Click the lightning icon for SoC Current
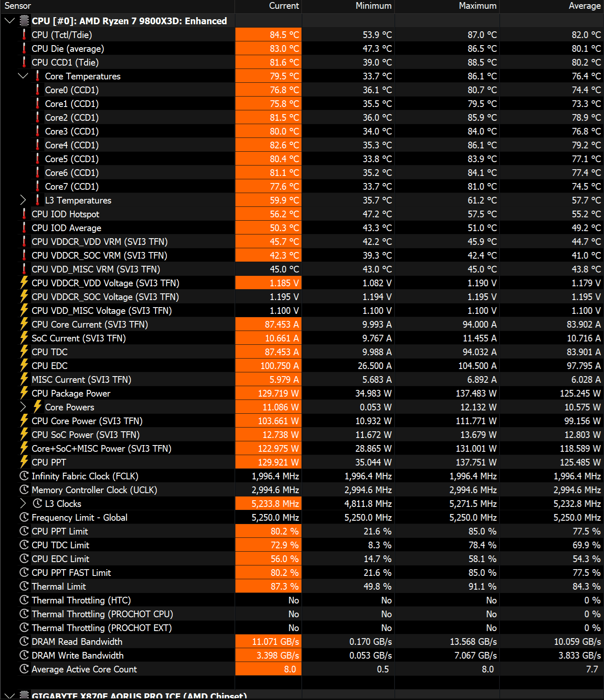604x700 pixels. pos(24,338)
